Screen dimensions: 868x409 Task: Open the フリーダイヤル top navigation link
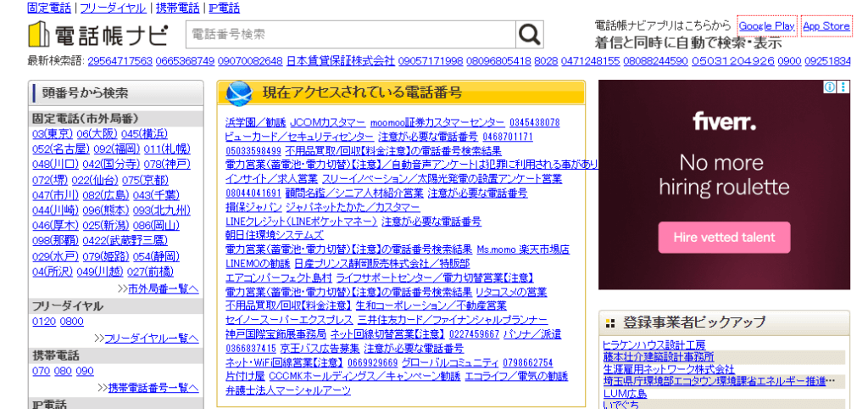(x=114, y=8)
